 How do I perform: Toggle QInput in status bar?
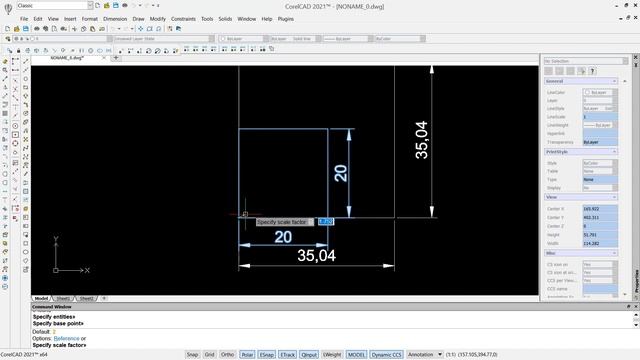[309, 355]
